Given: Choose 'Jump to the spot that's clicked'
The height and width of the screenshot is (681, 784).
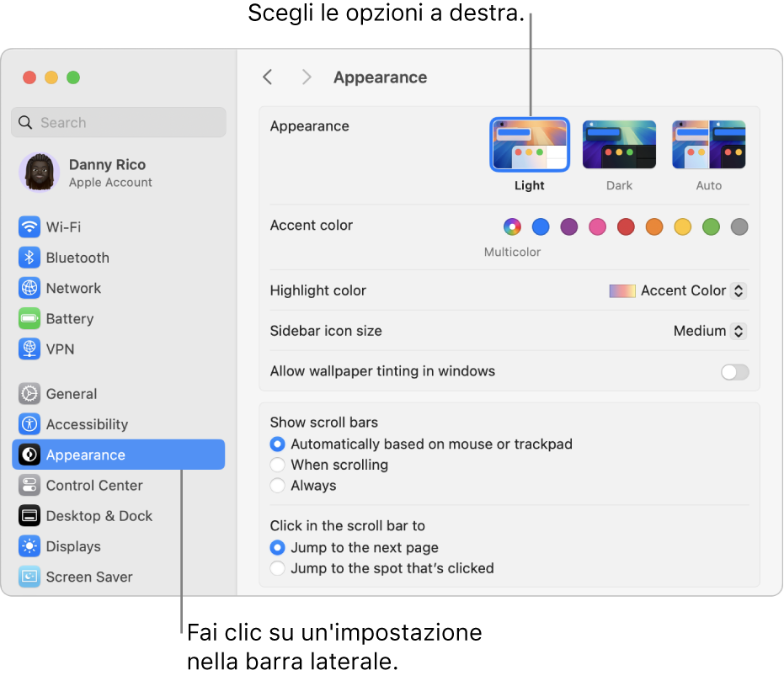Looking at the screenshot, I should (x=278, y=568).
